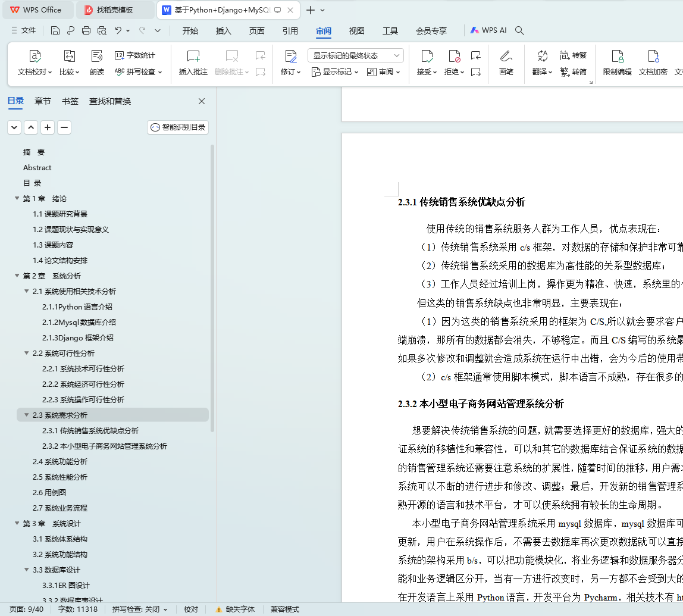
Task: Click the 页面: 9/40 page indicator
Action: pos(27,609)
